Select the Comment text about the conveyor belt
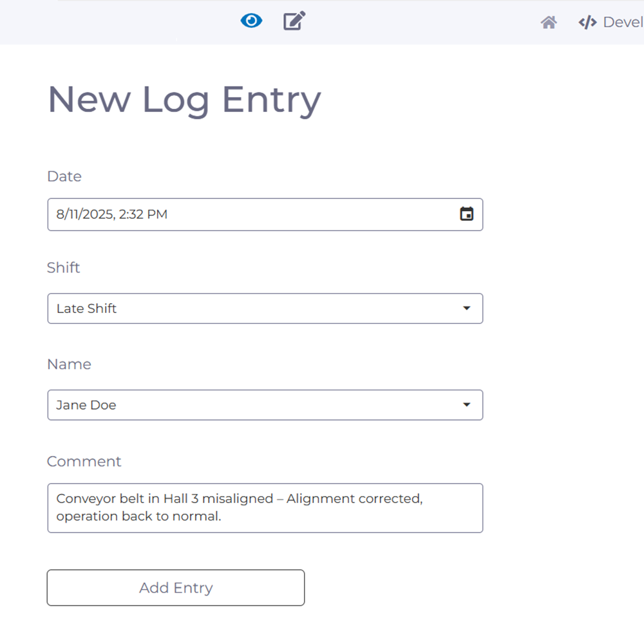Viewport: 644px width, 644px height. tap(265, 507)
